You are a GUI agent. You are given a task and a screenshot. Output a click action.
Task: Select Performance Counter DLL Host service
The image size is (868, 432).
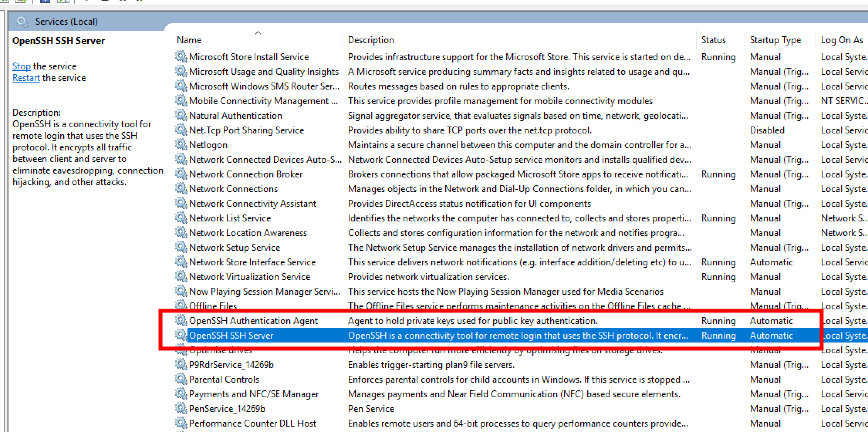[252, 424]
